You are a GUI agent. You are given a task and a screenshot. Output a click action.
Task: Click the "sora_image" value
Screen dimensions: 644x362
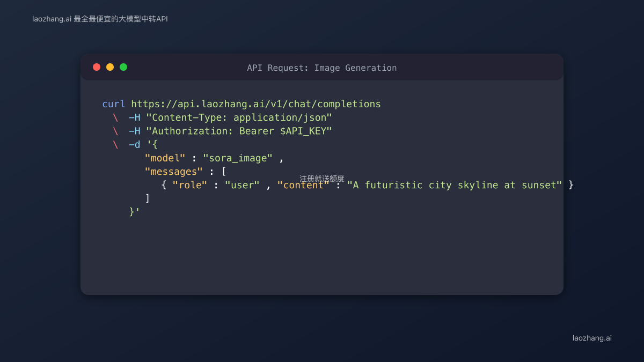(x=238, y=158)
